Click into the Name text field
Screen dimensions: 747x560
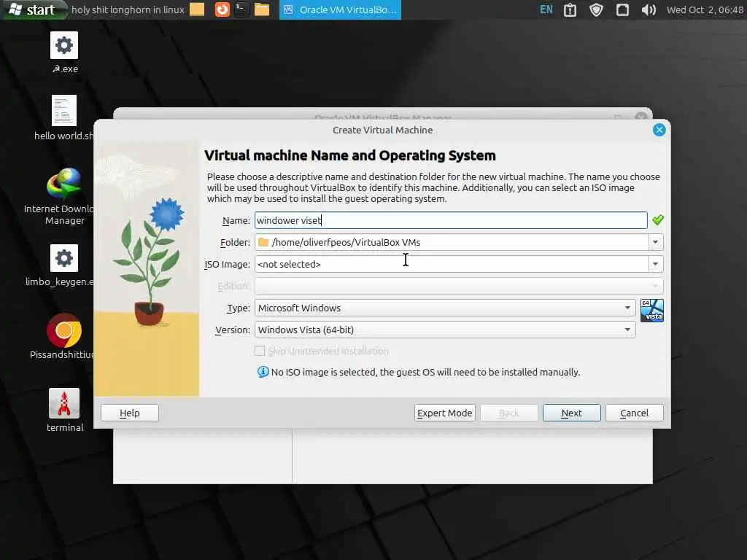click(451, 220)
